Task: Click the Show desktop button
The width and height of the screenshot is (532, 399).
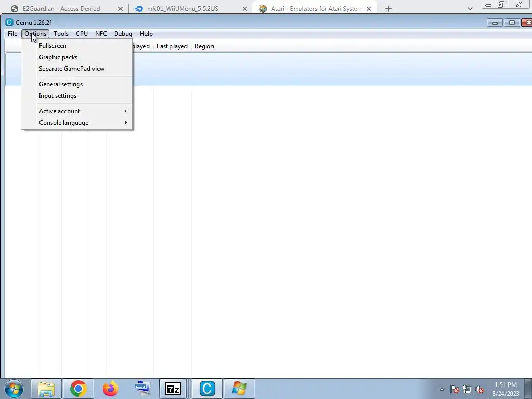Action: click(x=528, y=389)
